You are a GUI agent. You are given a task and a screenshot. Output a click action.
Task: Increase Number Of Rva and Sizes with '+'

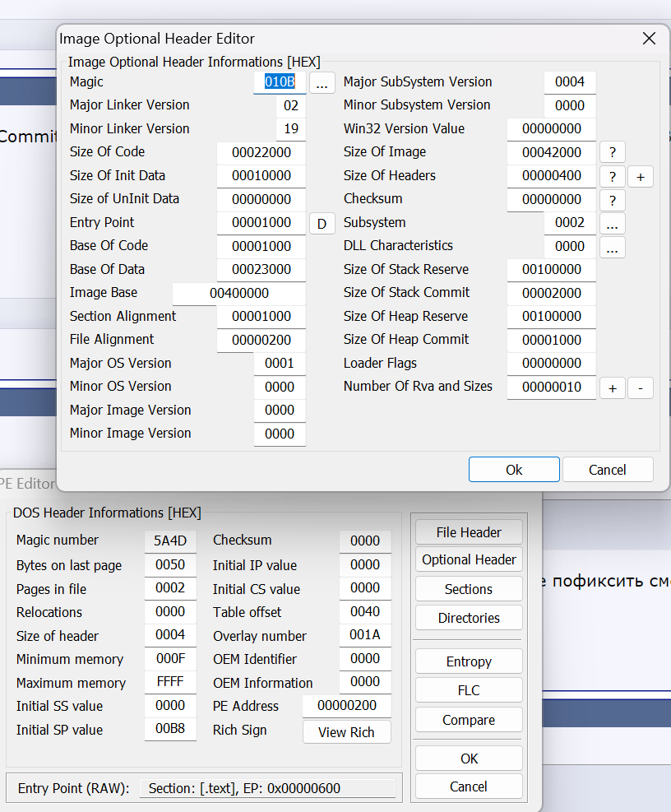coord(612,388)
